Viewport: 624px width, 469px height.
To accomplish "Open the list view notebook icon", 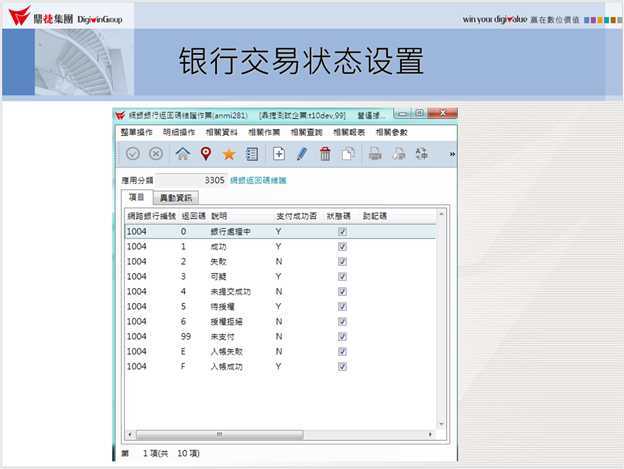I will coord(252,154).
